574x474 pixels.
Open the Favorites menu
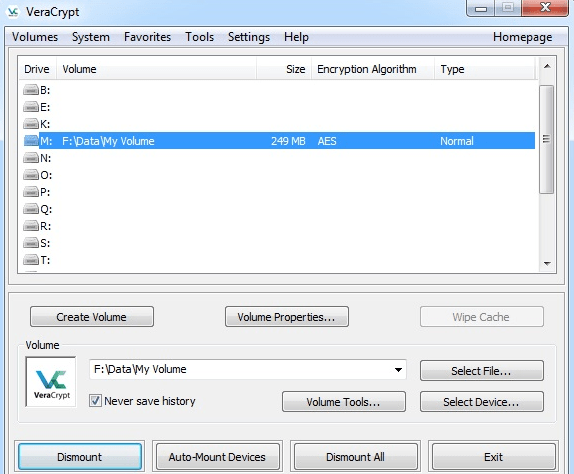[x=148, y=37]
